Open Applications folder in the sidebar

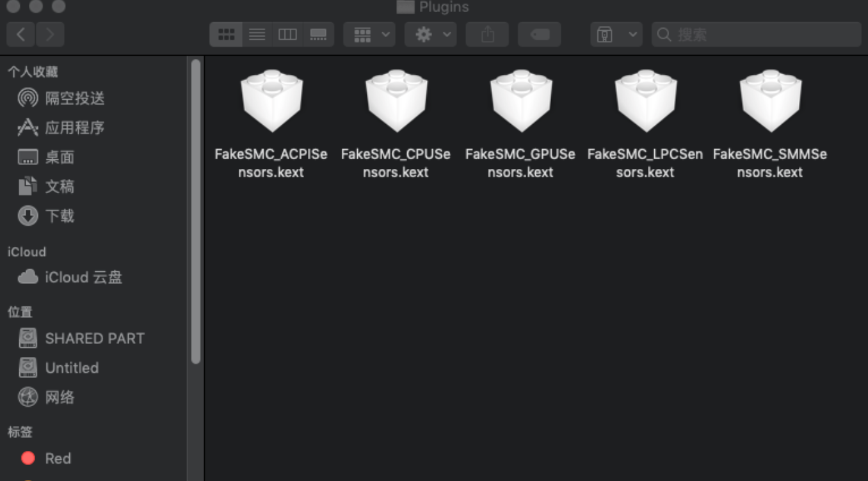pyautogui.click(x=61, y=128)
